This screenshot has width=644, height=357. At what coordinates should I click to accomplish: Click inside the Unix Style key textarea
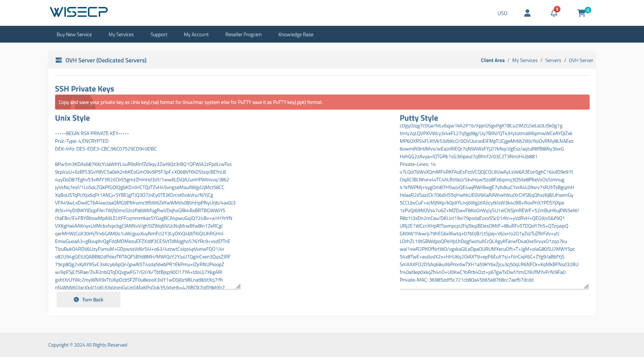pos(148,207)
